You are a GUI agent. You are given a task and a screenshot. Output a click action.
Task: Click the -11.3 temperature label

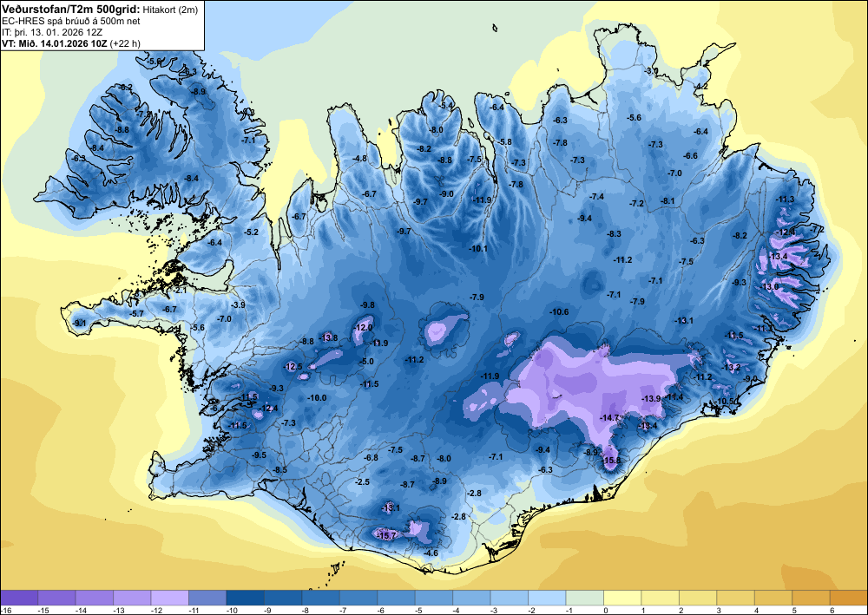point(785,200)
